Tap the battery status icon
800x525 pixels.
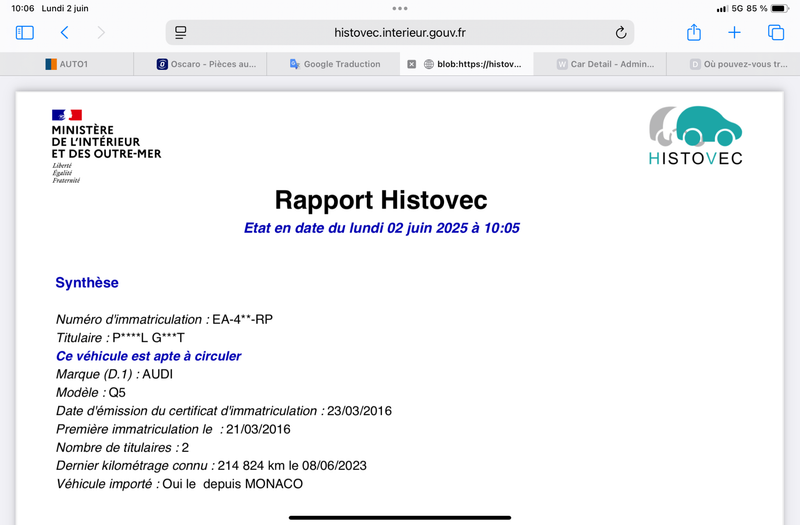tap(780, 9)
